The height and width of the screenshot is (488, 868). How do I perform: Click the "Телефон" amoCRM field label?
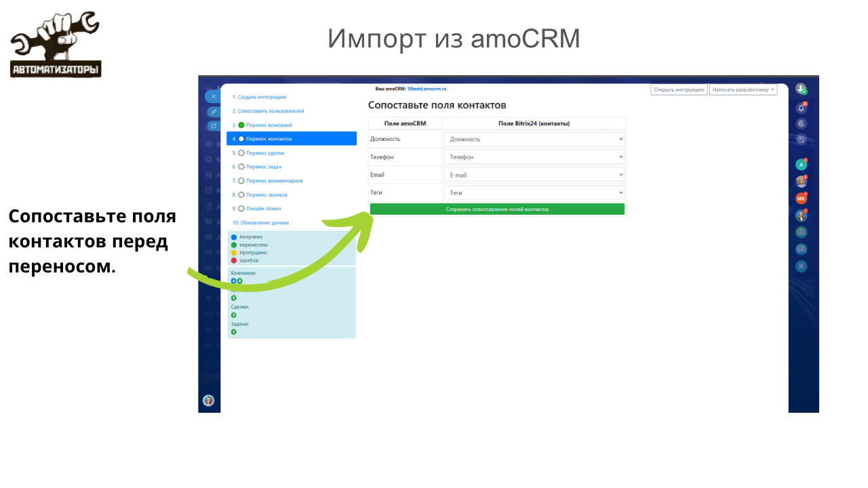click(x=382, y=157)
